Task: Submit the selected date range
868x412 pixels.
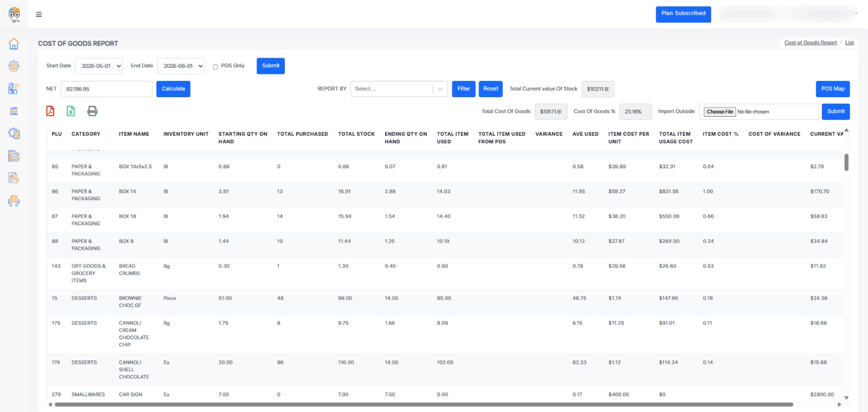Action: (271, 66)
